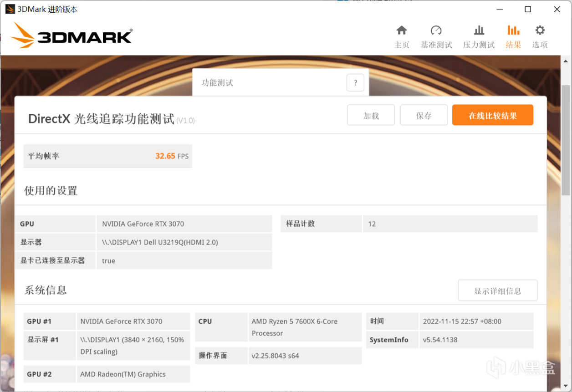This screenshot has height=392, width=572.
Task: Click the 2022-11-15 22:57 time value
Action: click(x=476, y=321)
